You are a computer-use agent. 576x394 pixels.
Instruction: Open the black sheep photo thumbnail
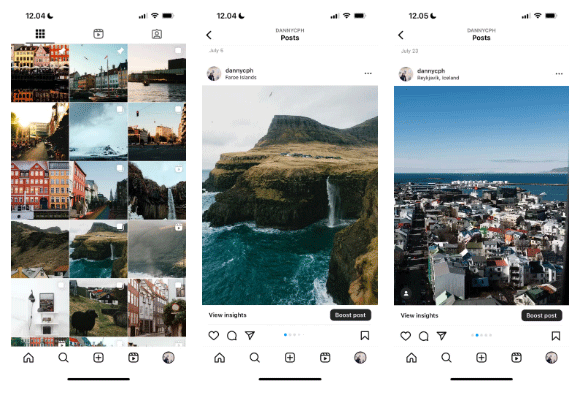point(98,307)
